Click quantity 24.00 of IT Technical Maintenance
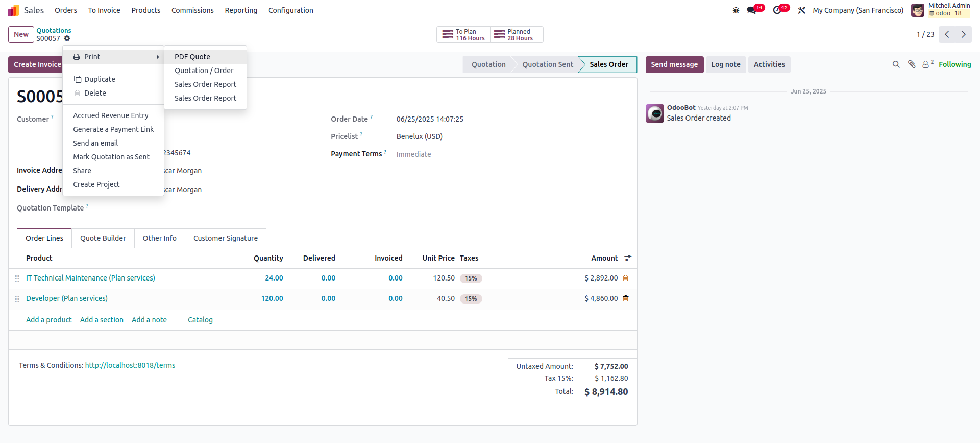Viewport: 980px width, 443px height. pyautogui.click(x=274, y=278)
